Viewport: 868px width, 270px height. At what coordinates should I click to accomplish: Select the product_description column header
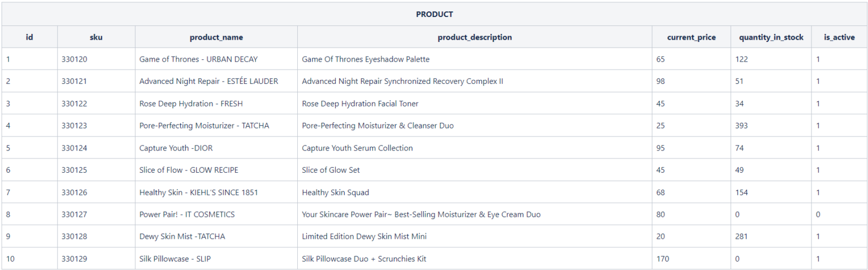(x=475, y=37)
